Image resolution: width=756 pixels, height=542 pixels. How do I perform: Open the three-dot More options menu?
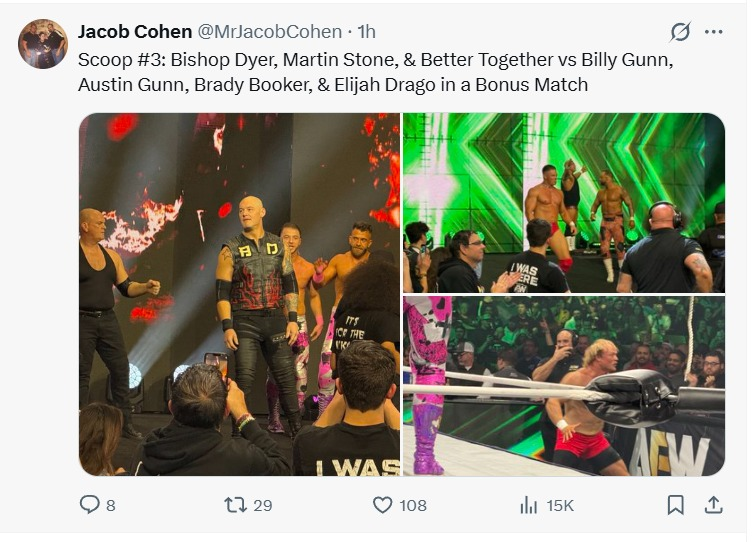click(713, 32)
